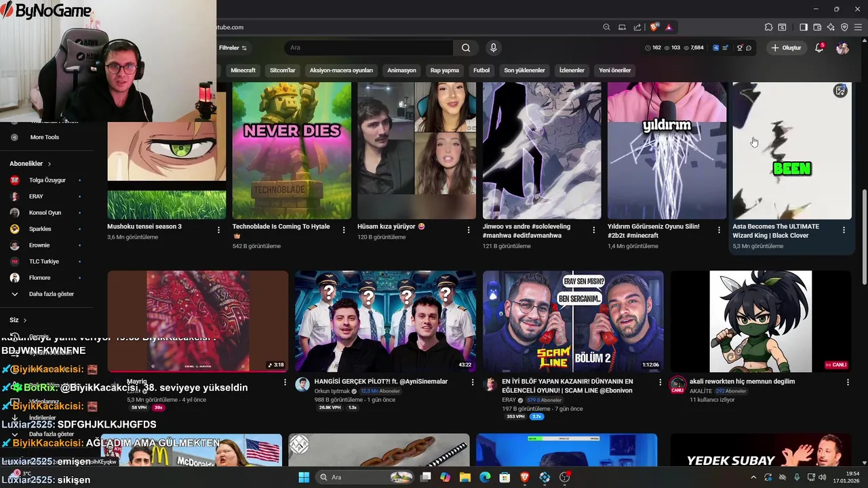Open Brave Leo AI sparkle icon
This screenshot has width=868, height=488.
point(831,27)
